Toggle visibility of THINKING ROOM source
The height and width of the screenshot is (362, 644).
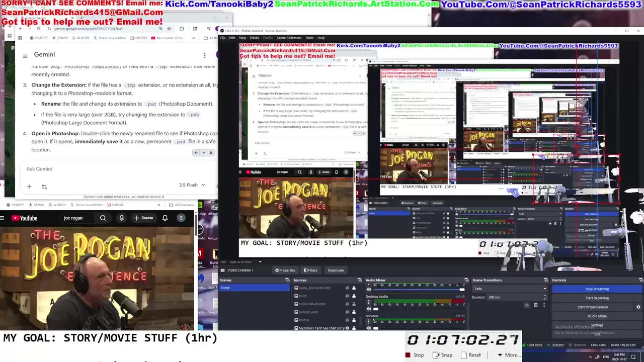tap(347, 304)
